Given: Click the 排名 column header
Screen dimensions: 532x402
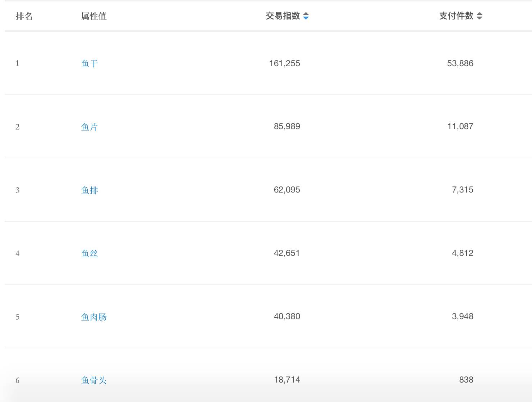Looking at the screenshot, I should (x=24, y=16).
